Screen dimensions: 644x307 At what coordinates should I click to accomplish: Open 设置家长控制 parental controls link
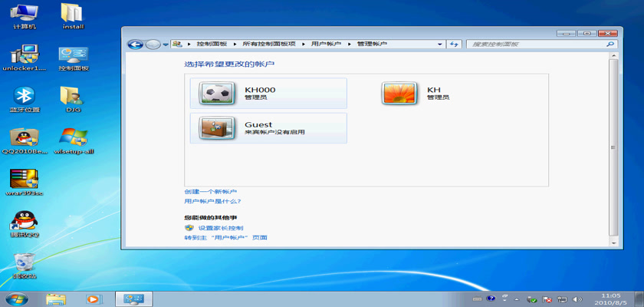click(x=220, y=228)
